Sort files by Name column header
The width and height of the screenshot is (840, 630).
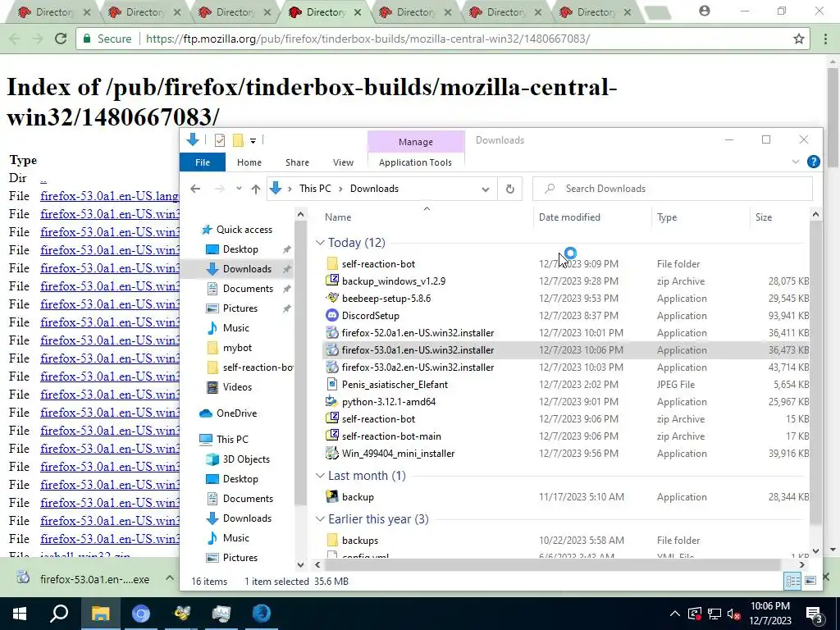pyautogui.click(x=337, y=217)
